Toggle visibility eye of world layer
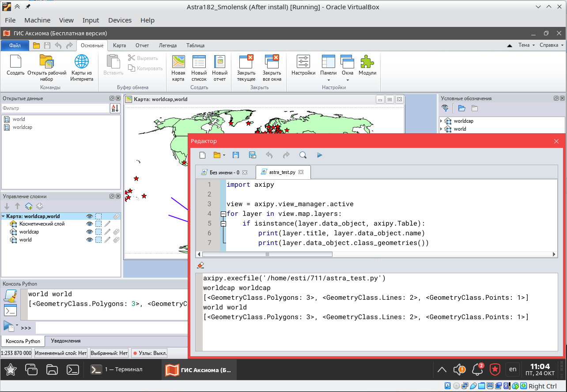 (90, 240)
